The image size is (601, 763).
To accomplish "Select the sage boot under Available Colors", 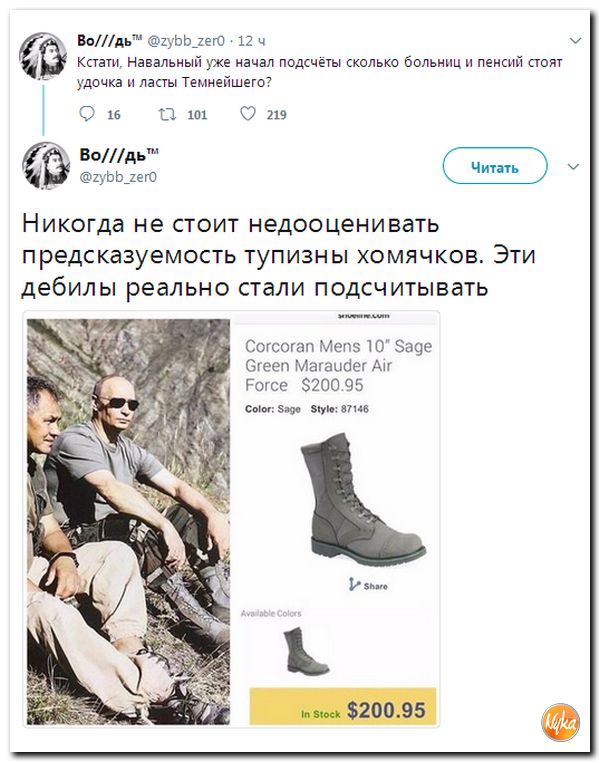I will tap(305, 651).
